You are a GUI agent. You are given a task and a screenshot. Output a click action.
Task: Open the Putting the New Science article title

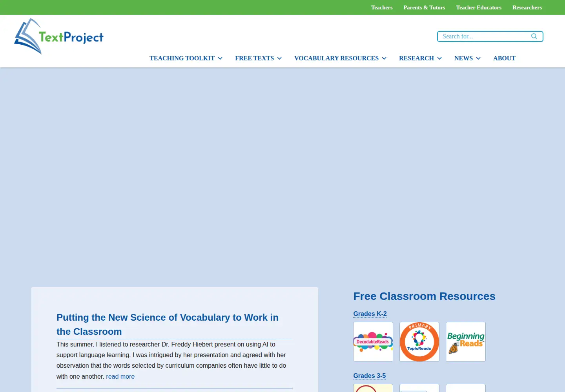point(168,324)
